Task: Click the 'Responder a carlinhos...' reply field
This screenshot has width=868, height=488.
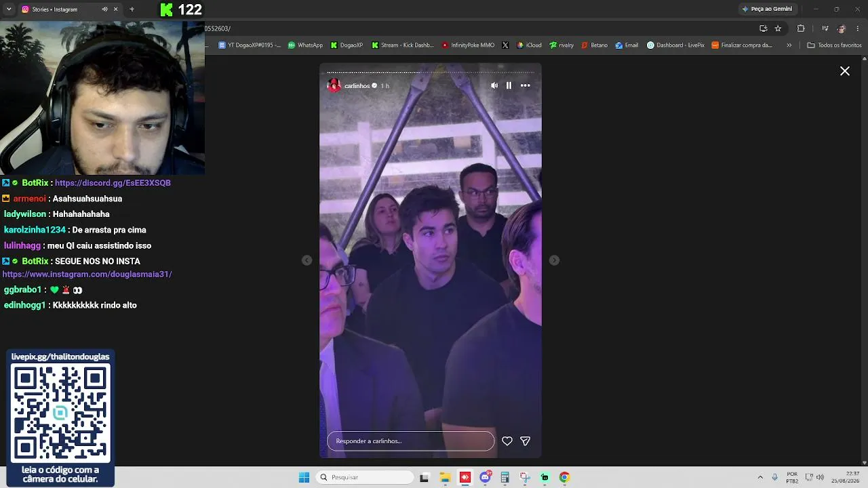Action: (410, 441)
